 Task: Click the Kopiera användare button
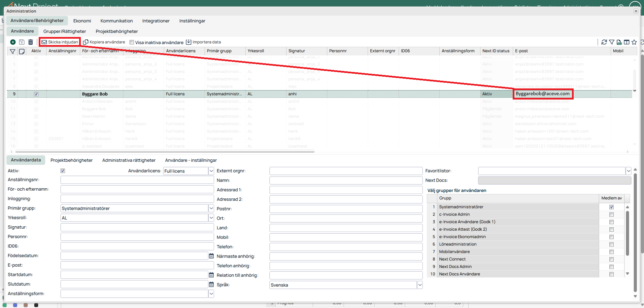pos(104,42)
